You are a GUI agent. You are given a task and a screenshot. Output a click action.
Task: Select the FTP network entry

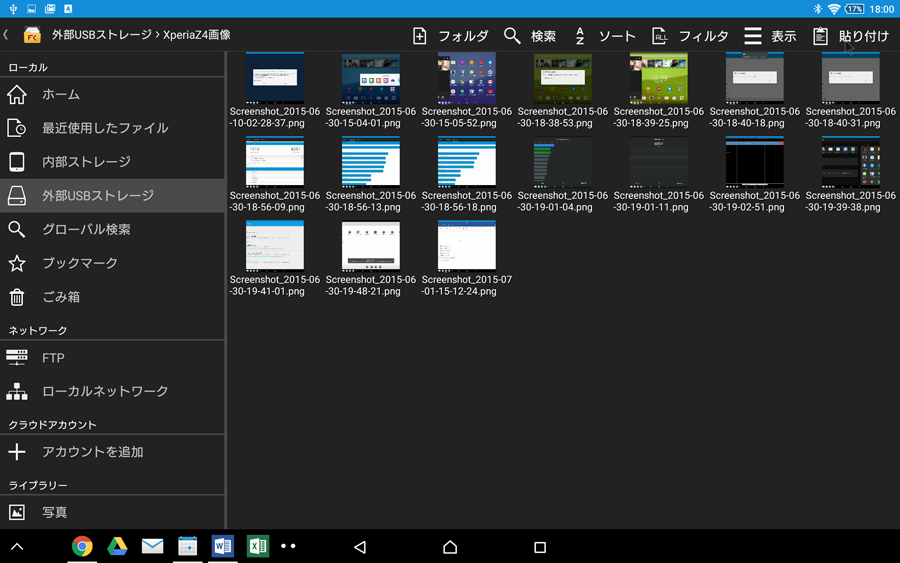pos(52,358)
